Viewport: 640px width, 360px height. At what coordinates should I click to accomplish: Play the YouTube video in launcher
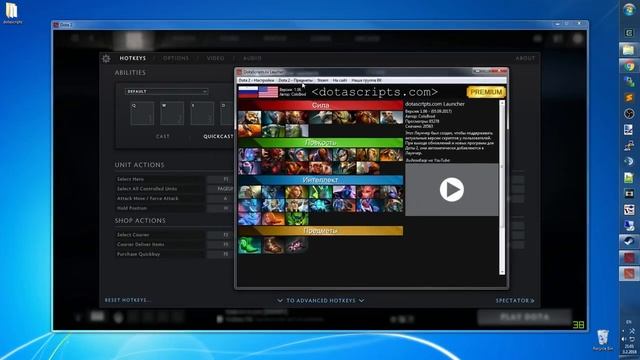tap(451, 189)
